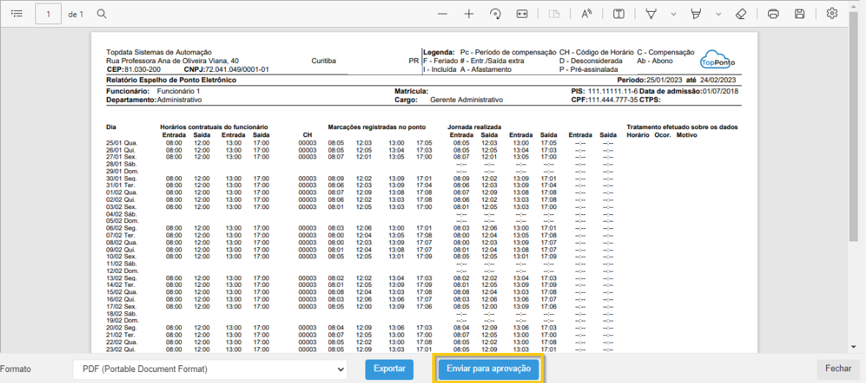Start the Read Aloud tool

point(586,14)
